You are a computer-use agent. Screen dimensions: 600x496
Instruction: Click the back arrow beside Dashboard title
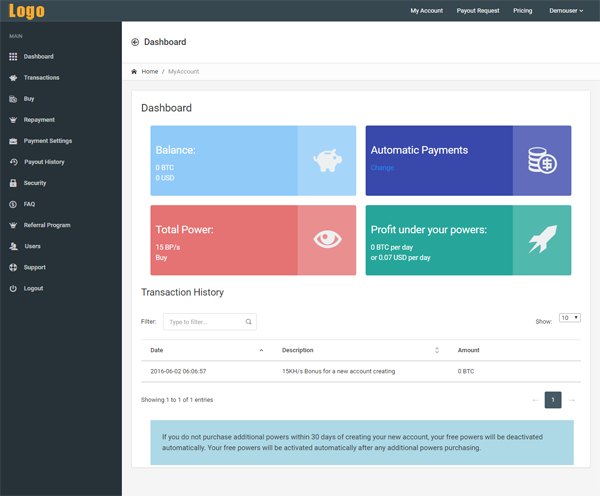click(x=135, y=42)
